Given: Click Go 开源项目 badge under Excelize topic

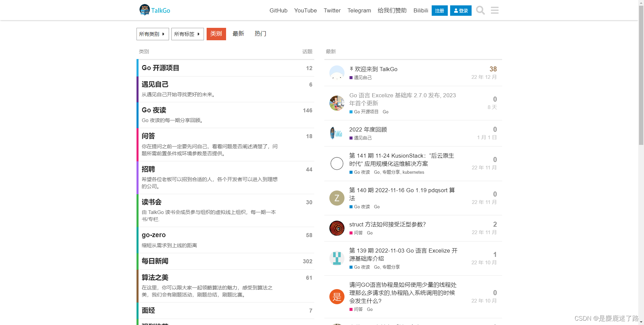Looking at the screenshot, I should click(364, 112).
